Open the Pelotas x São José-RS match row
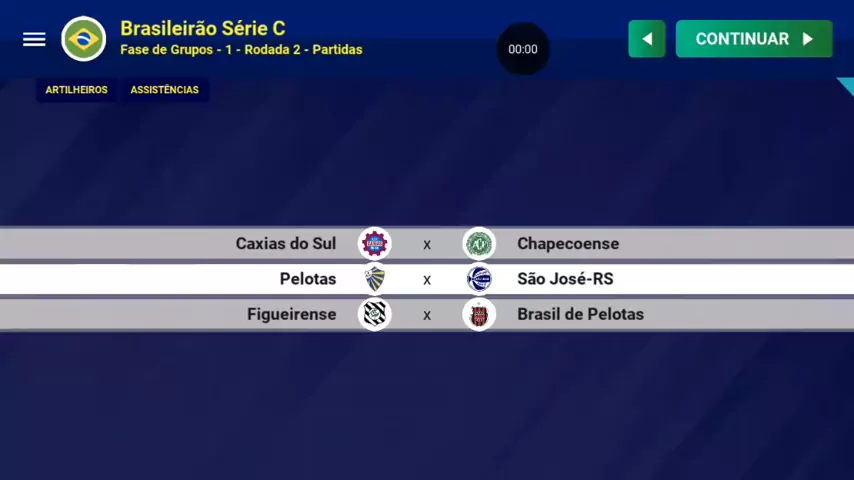Screen dimensions: 854x480 coord(427,280)
